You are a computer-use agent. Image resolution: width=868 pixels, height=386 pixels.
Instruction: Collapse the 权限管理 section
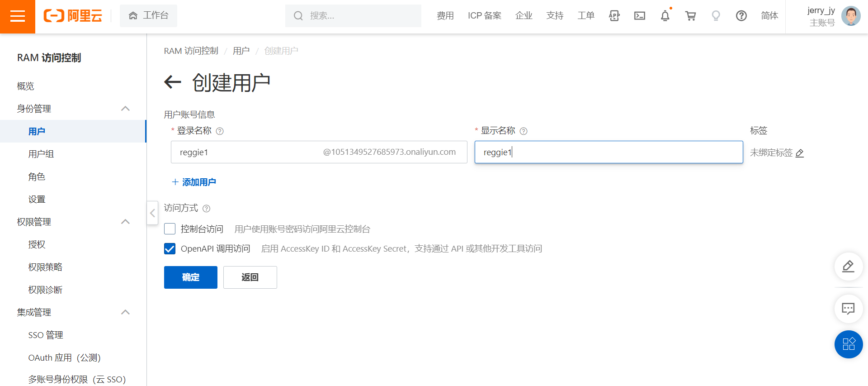(x=126, y=222)
